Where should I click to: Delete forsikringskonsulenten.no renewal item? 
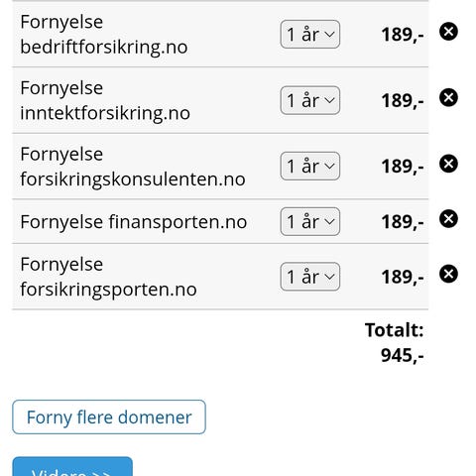pyautogui.click(x=448, y=164)
